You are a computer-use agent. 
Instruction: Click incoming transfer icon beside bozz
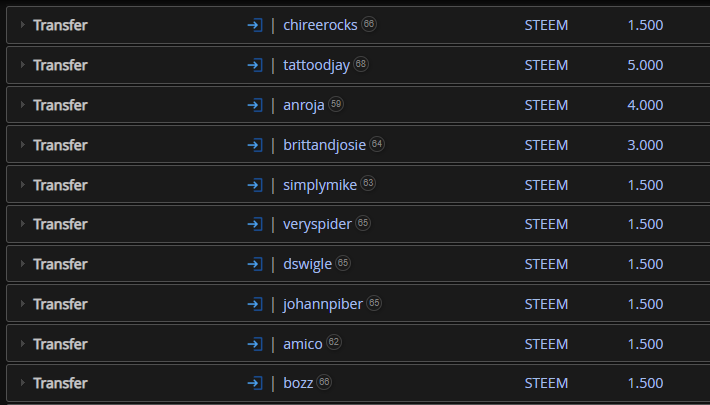255,383
